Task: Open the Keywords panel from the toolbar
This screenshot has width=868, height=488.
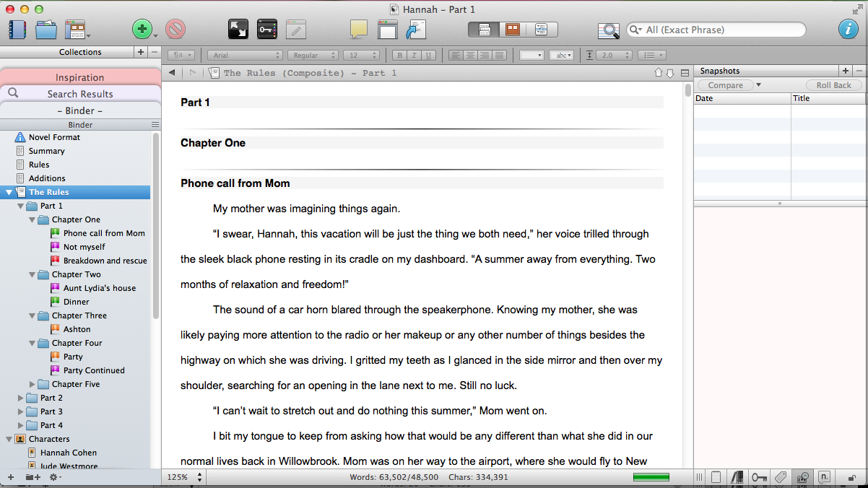Action: click(x=266, y=30)
